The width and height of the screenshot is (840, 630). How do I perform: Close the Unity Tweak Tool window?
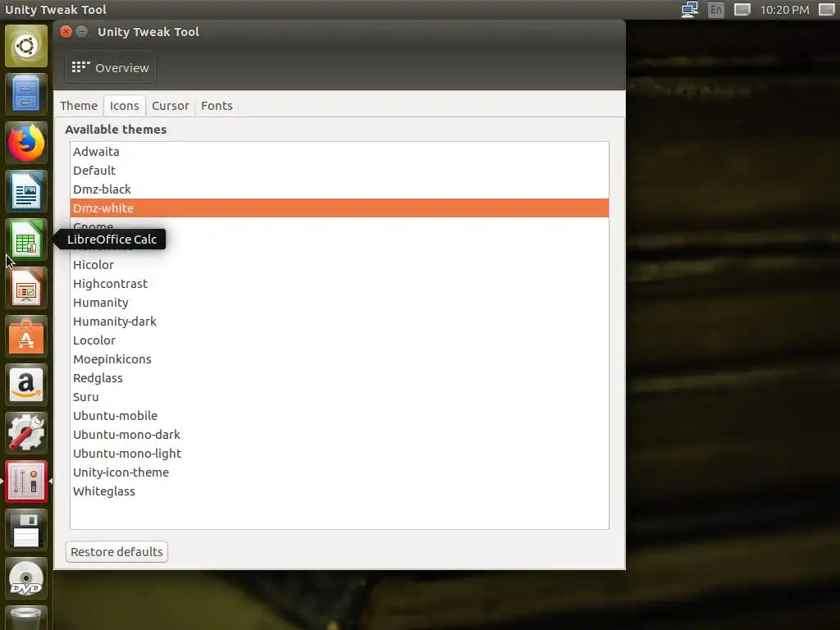coord(66,32)
